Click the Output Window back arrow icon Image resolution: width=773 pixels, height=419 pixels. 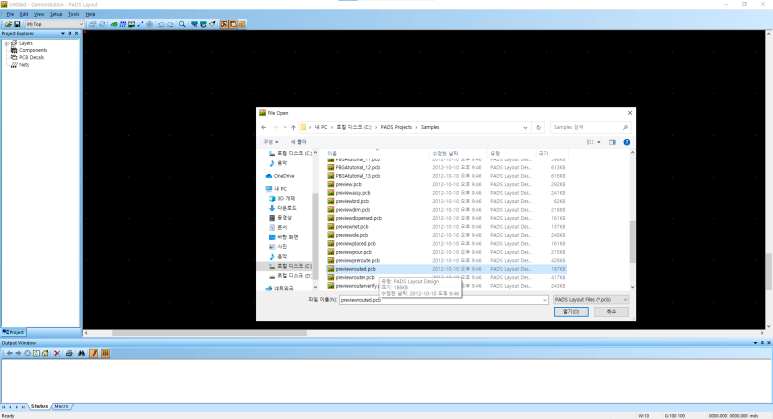tap(9, 353)
